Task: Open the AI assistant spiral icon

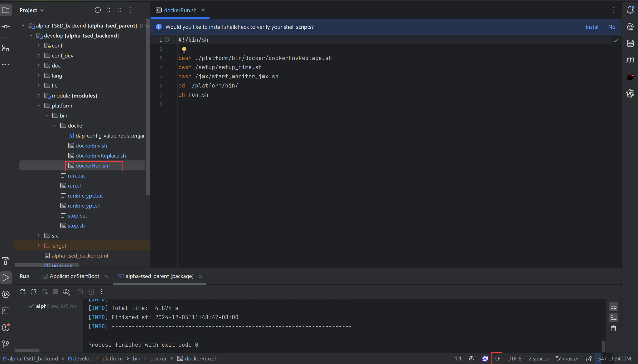Action: [630, 27]
